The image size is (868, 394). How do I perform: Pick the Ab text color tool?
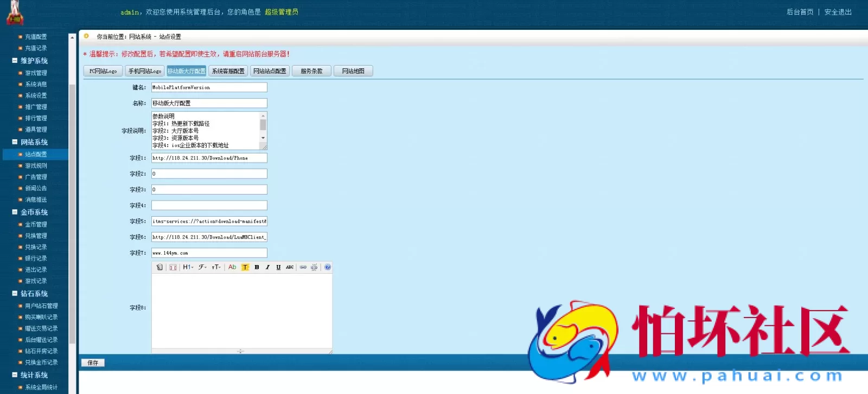(x=232, y=267)
